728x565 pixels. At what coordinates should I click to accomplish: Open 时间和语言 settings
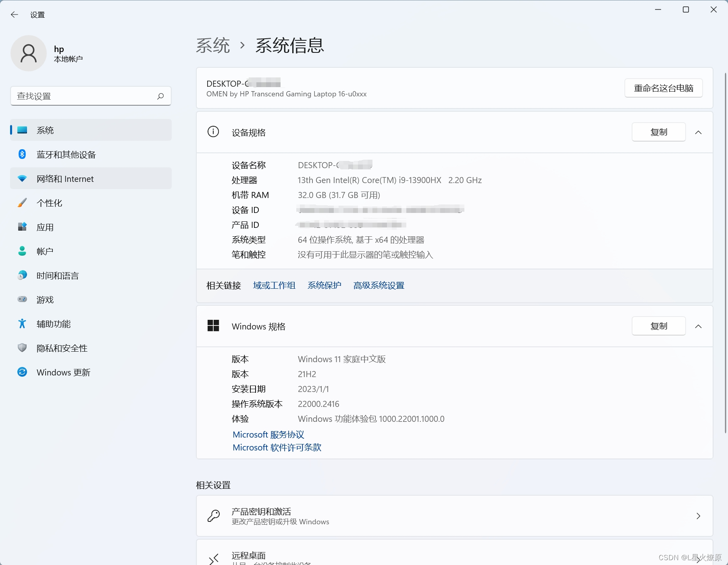coord(91,275)
